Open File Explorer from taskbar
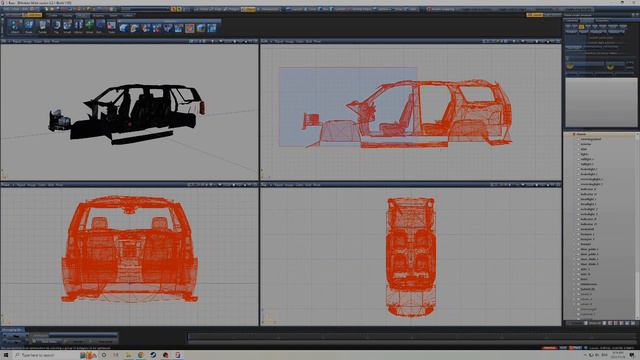The width and height of the screenshot is (640, 360). click(129, 355)
